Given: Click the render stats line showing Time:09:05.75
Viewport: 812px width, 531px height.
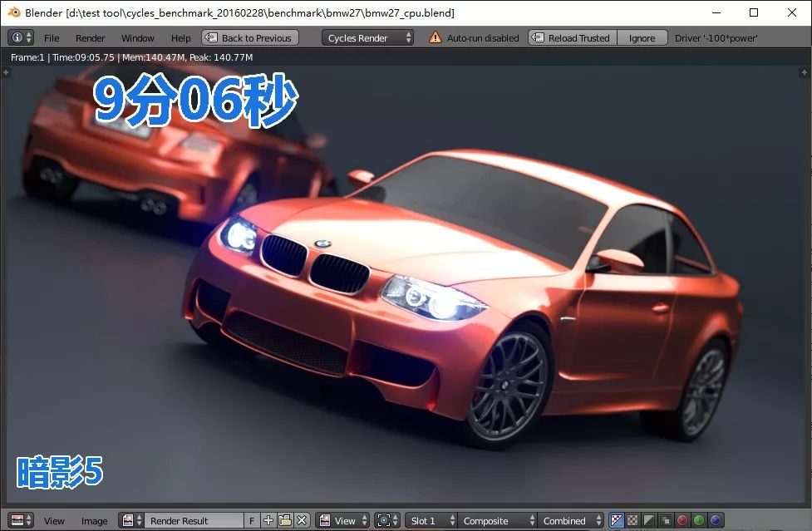Looking at the screenshot, I should [131, 57].
